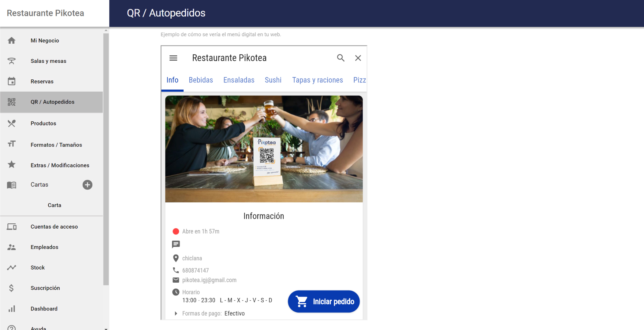
Task: Open Dashboard section
Action: point(51,309)
